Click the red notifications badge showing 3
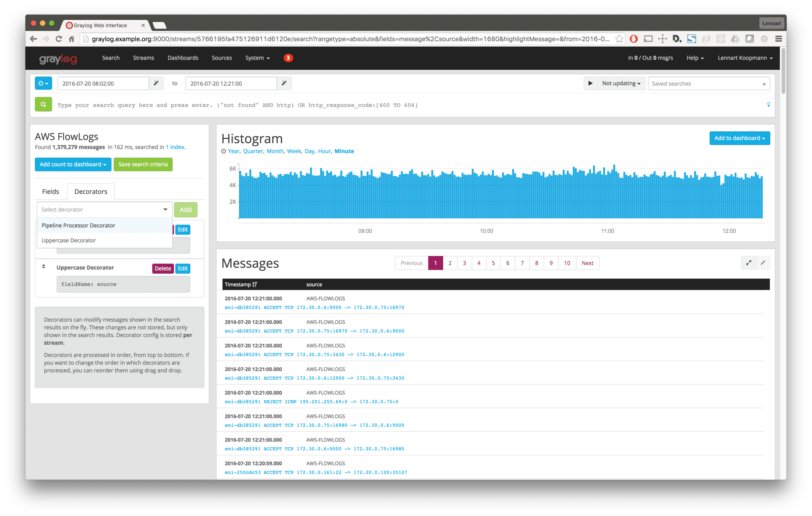 coord(288,58)
